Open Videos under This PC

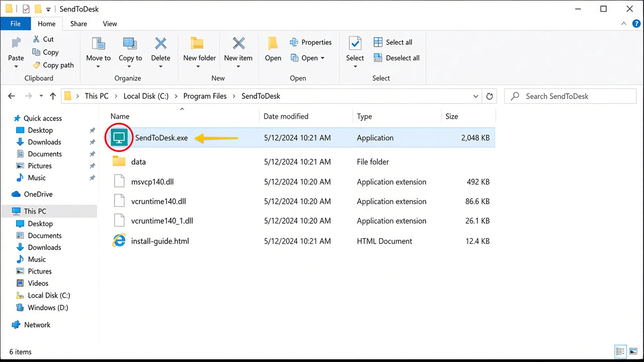(38, 283)
